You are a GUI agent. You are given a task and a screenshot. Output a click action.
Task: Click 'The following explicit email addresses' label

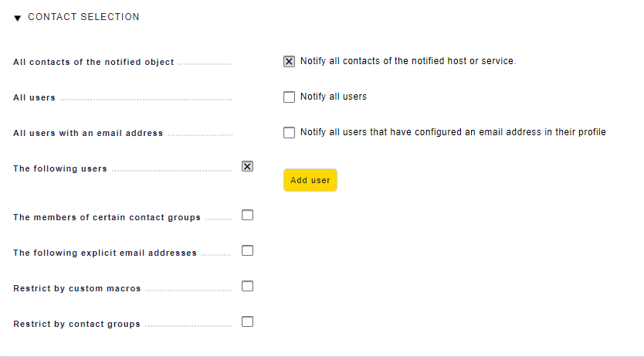point(105,253)
